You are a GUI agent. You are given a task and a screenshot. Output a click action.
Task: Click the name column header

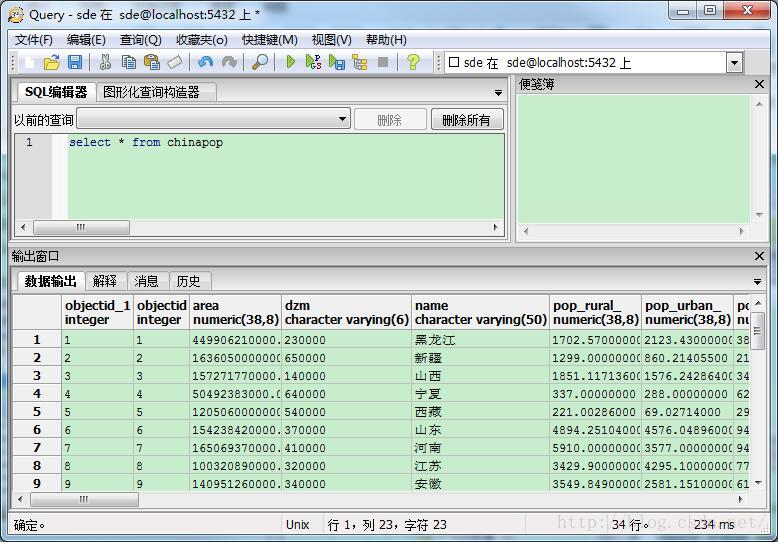pyautogui.click(x=480, y=312)
